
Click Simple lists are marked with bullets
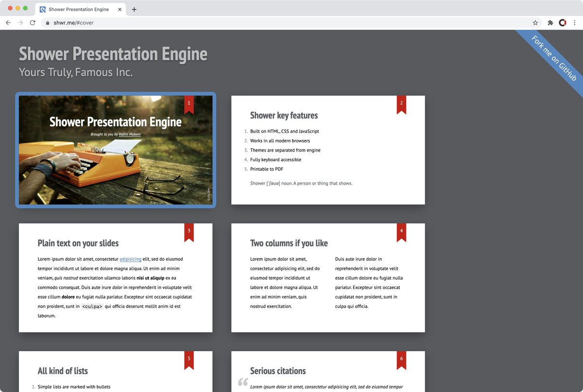tap(74, 387)
